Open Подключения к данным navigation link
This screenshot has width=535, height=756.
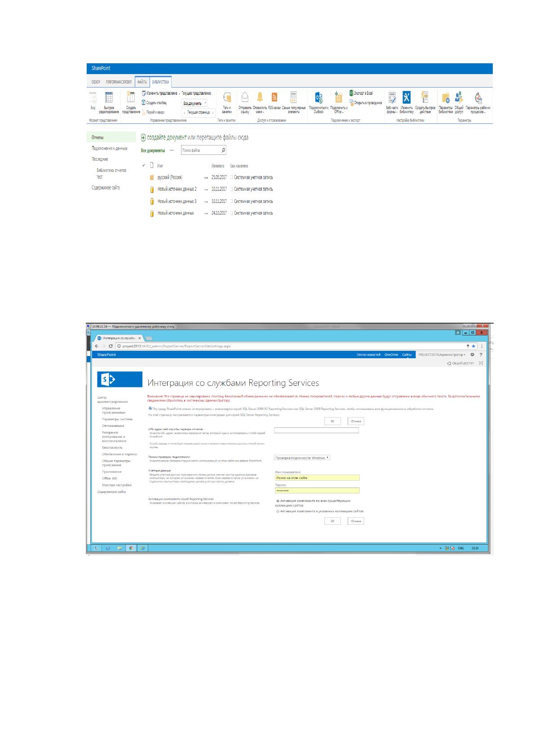coord(110,149)
